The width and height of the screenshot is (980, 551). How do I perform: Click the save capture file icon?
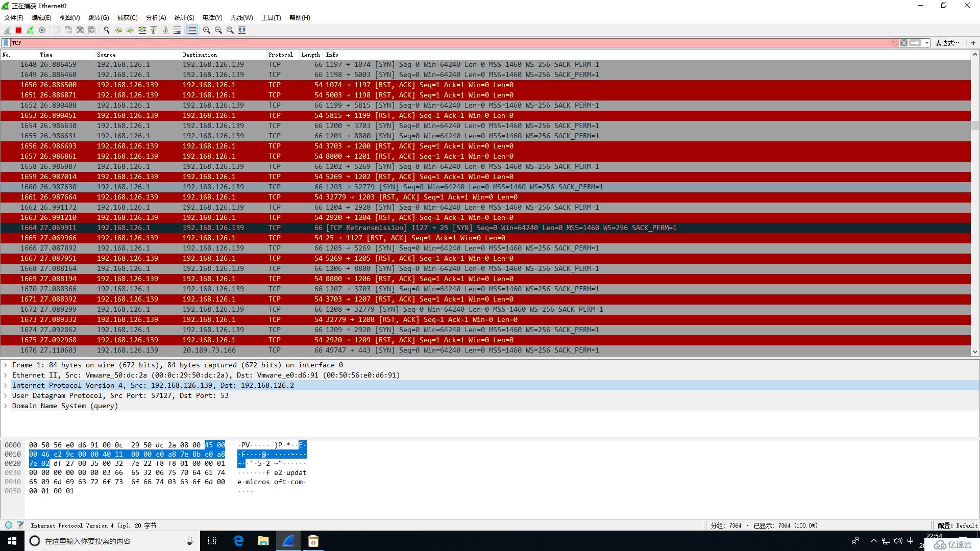tap(68, 30)
